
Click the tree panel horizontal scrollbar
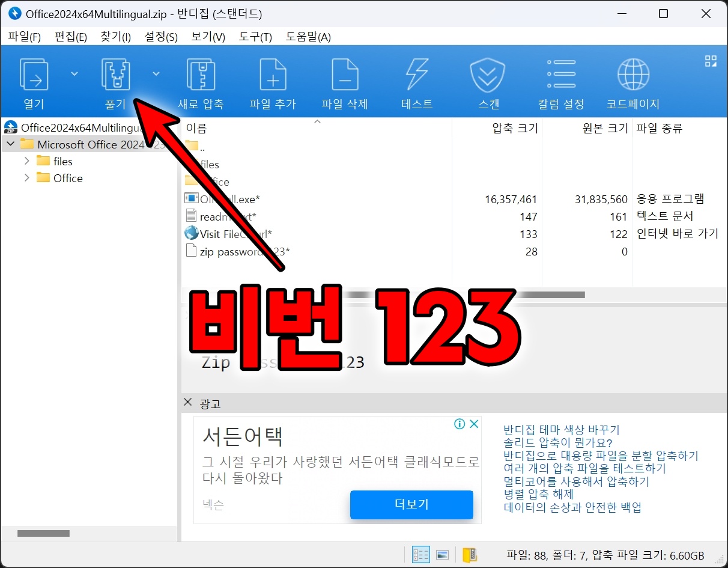43,533
